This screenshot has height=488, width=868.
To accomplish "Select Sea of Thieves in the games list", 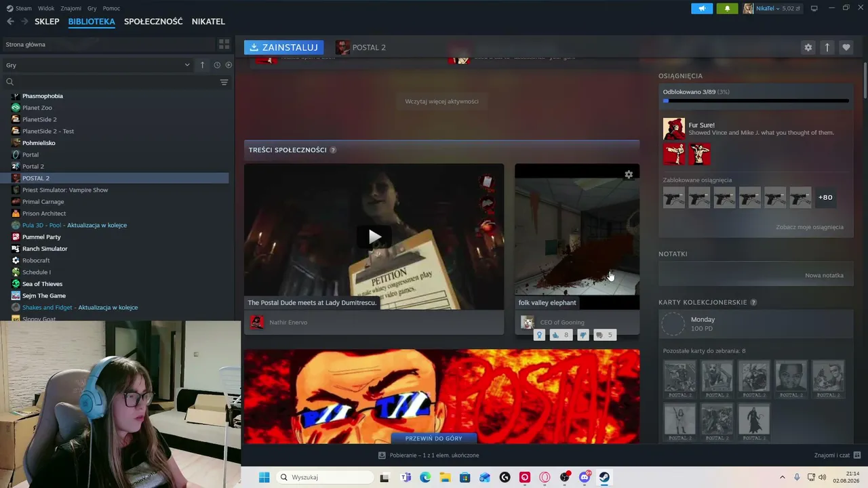I will pos(42,284).
